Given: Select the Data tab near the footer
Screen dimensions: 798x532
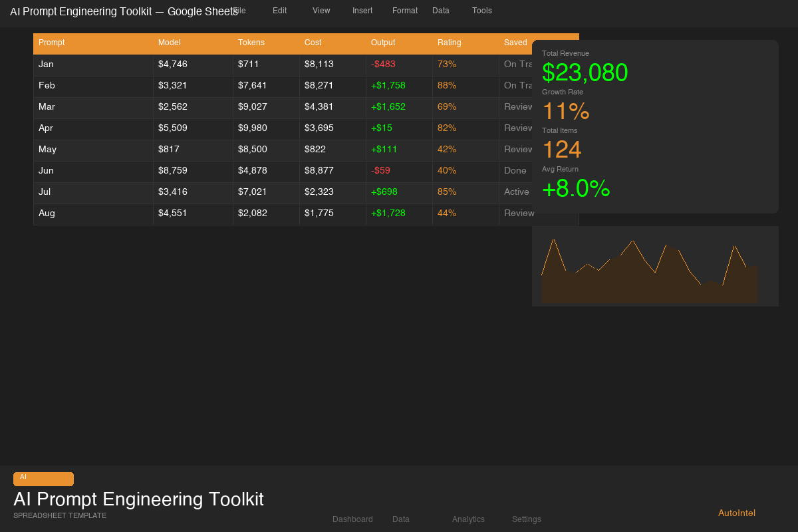Looking at the screenshot, I should pyautogui.click(x=401, y=519).
